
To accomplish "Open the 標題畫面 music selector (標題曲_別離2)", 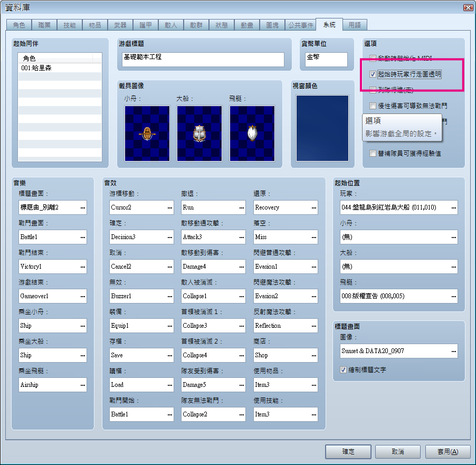I will 53,207.
